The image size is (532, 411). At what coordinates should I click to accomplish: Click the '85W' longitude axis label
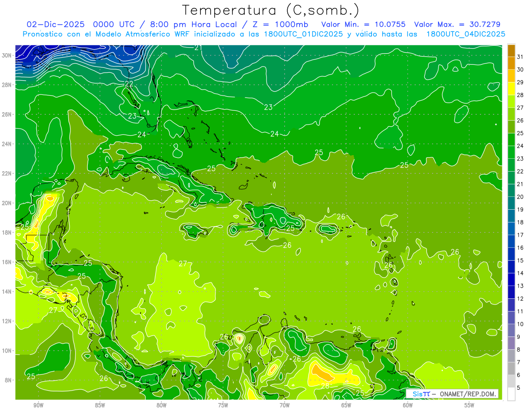[x=100, y=405]
